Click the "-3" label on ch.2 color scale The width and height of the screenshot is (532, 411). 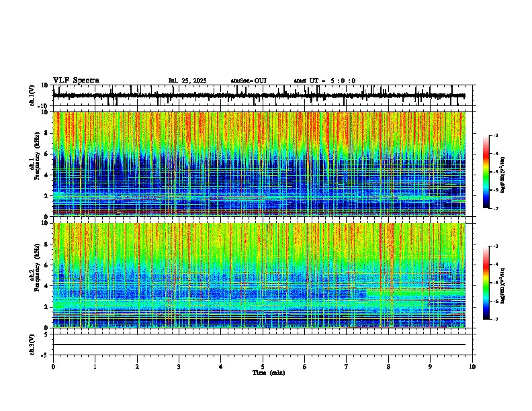coord(495,246)
